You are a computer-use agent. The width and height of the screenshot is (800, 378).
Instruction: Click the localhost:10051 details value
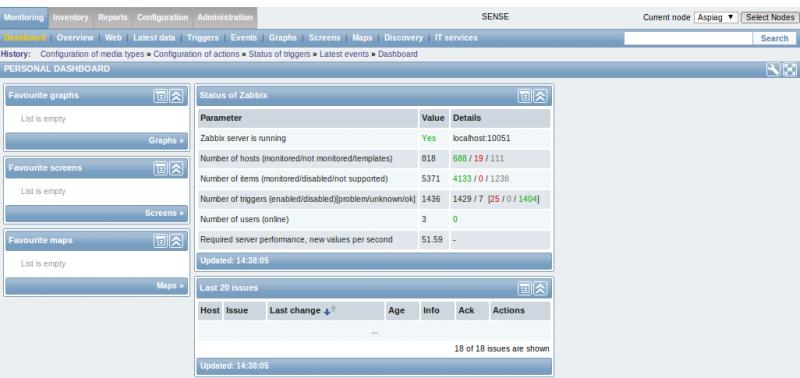[x=482, y=138]
